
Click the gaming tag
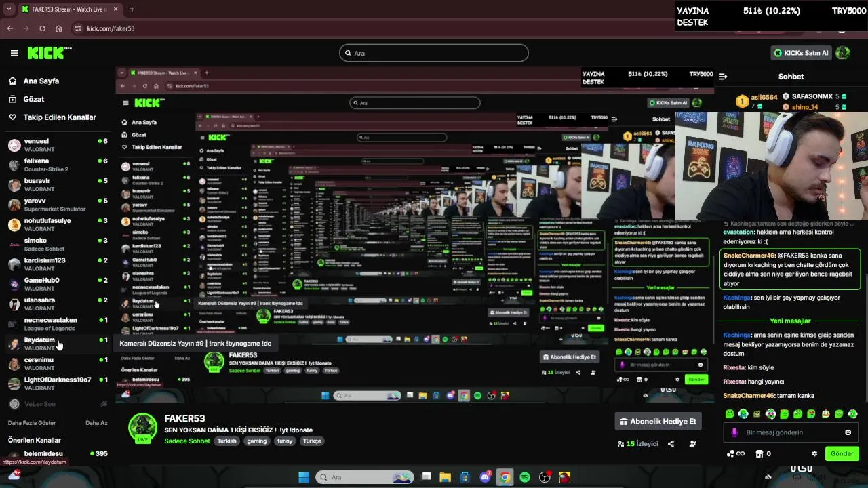click(256, 441)
